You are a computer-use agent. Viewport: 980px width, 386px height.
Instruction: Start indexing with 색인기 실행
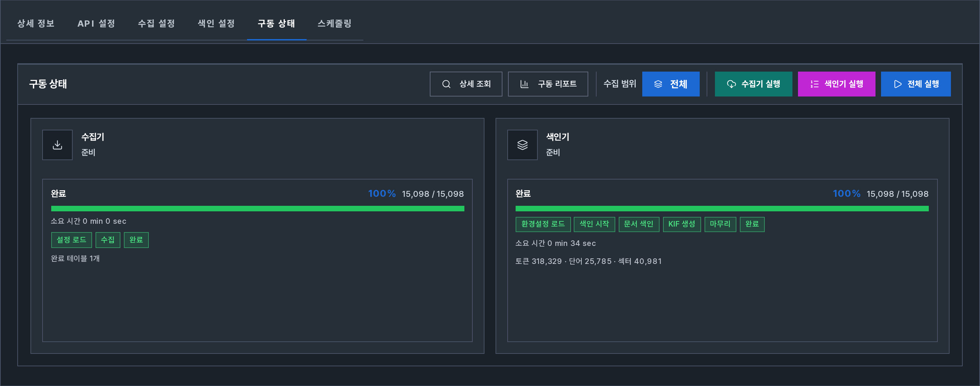point(836,84)
